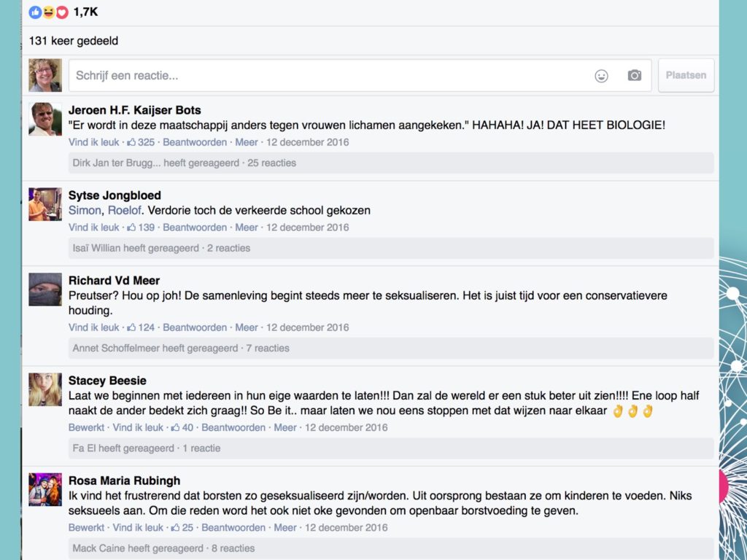Expand the 25 reacties under Jeroen's comment

point(271,163)
